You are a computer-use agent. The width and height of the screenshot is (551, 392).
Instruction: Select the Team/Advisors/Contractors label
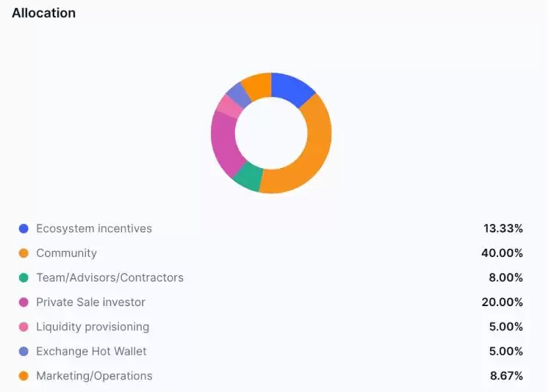[x=109, y=277]
